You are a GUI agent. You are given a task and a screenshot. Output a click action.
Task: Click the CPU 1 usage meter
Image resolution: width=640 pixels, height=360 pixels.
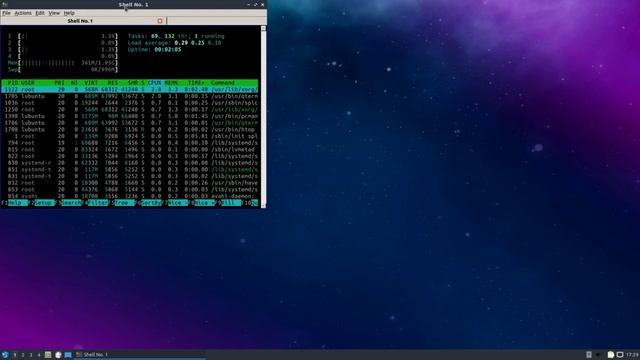pos(63,36)
